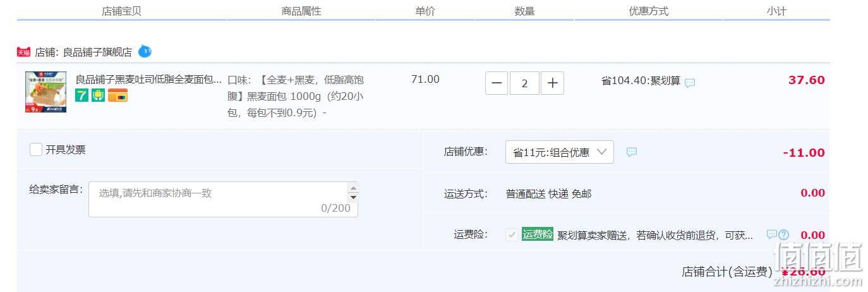Click the 聚划算卖家赠送 insurance description text

(x=655, y=236)
